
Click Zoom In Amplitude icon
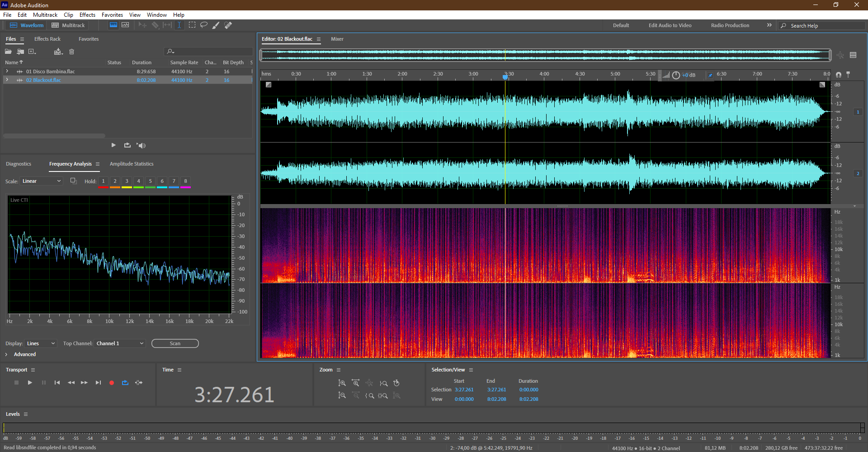[x=342, y=383]
